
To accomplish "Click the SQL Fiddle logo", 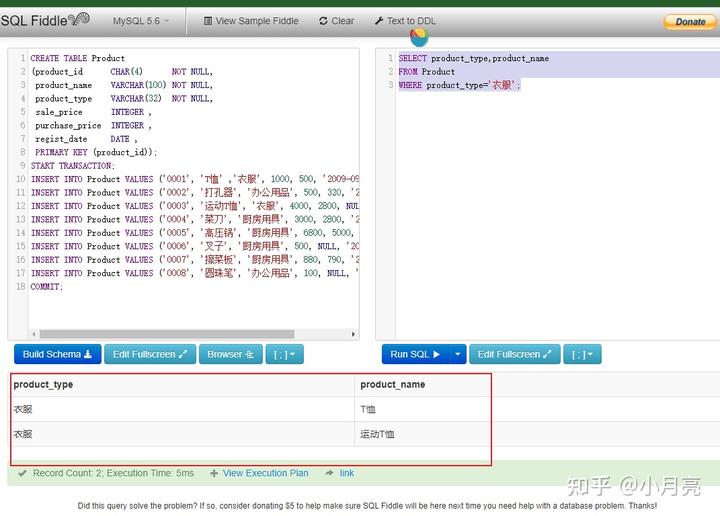I will tap(45, 20).
